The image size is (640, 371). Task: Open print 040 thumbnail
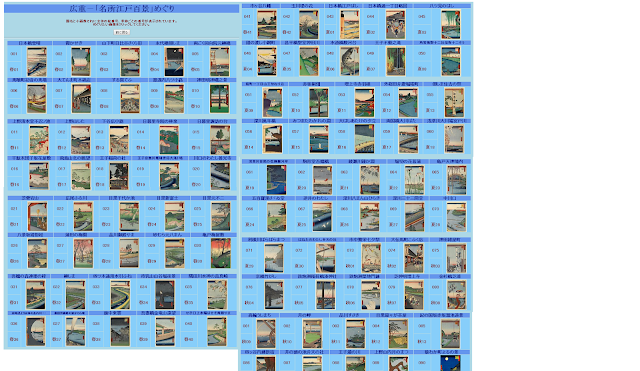click(x=217, y=332)
